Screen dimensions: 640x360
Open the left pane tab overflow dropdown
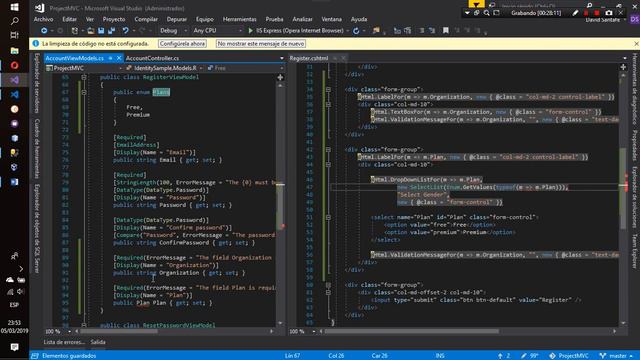282,58
